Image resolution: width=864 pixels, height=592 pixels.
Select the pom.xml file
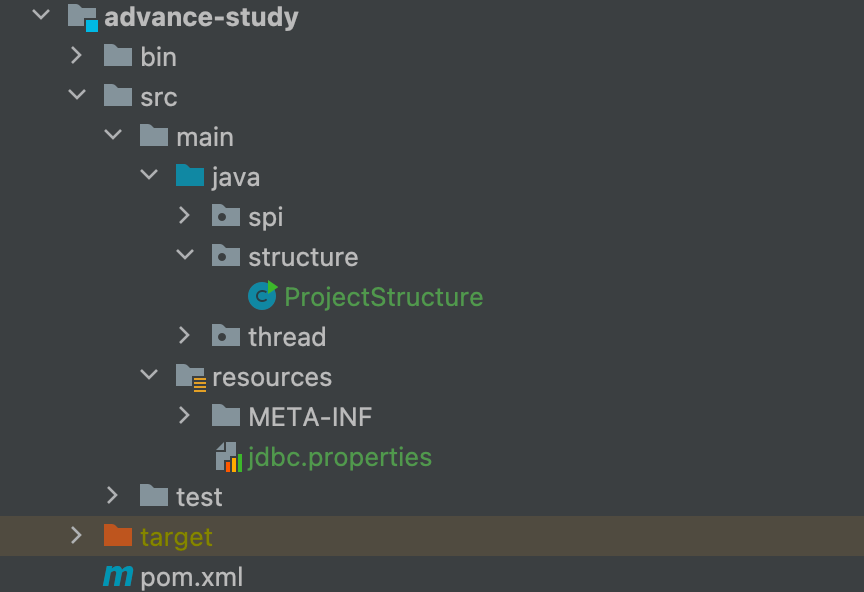192,577
